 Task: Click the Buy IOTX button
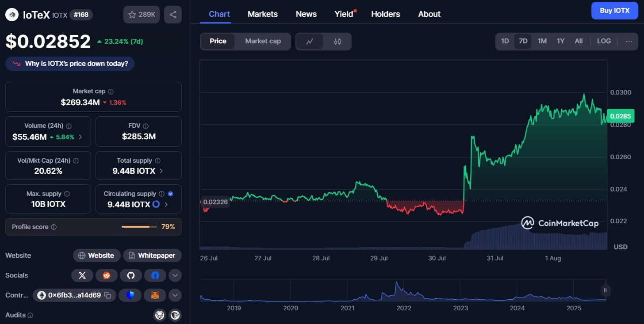615,11
